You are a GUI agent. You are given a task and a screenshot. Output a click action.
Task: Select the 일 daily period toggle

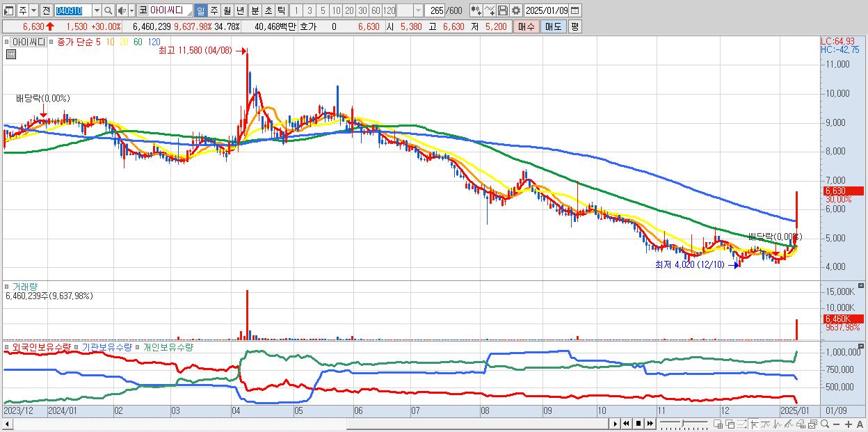point(201,10)
